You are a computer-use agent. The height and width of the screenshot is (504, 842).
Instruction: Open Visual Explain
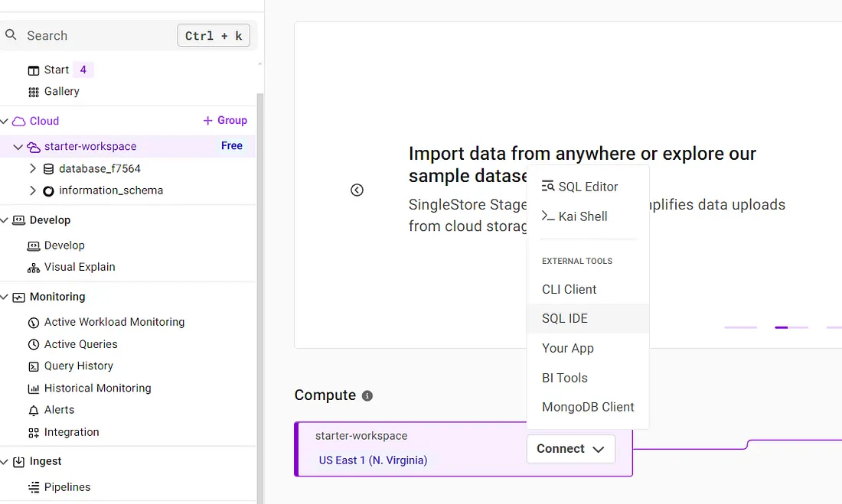pos(80,268)
